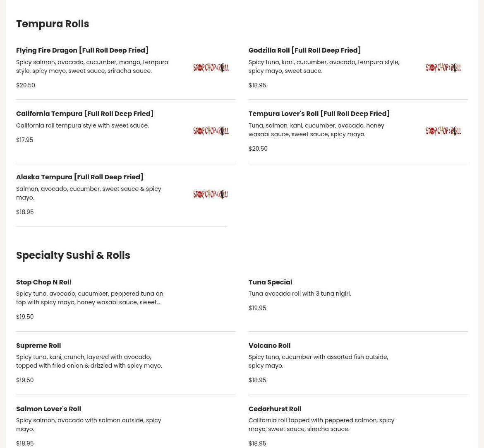484x448 pixels.
Task: Click the Godzilla Roll logo image
Action: coord(443,67)
